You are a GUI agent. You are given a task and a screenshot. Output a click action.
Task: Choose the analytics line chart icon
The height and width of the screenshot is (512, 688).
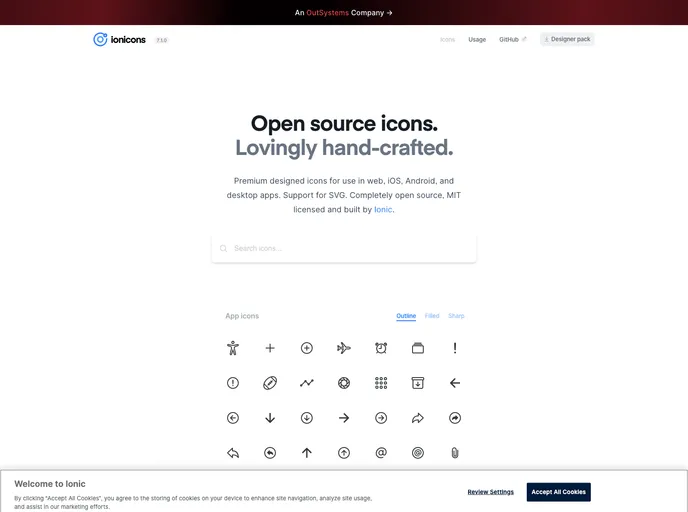[307, 383]
